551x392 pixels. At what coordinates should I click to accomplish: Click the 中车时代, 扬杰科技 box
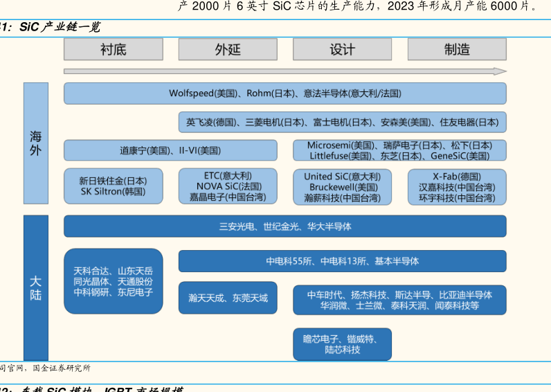399,300
